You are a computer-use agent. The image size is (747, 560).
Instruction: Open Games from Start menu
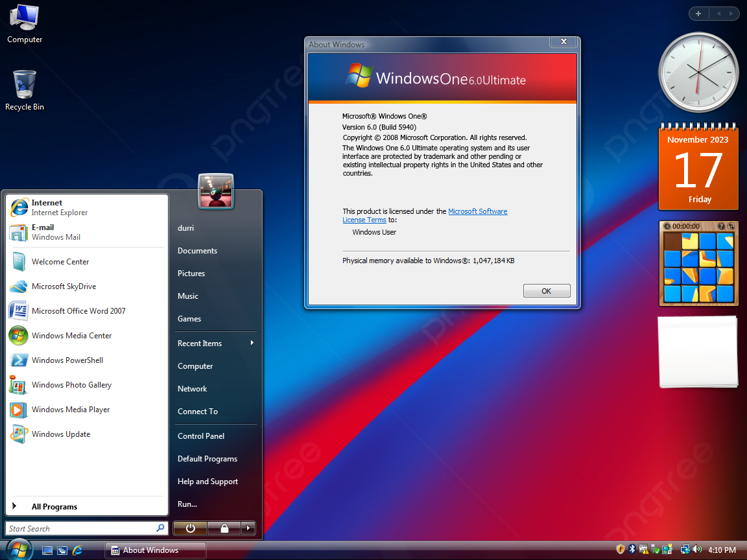click(x=215, y=319)
